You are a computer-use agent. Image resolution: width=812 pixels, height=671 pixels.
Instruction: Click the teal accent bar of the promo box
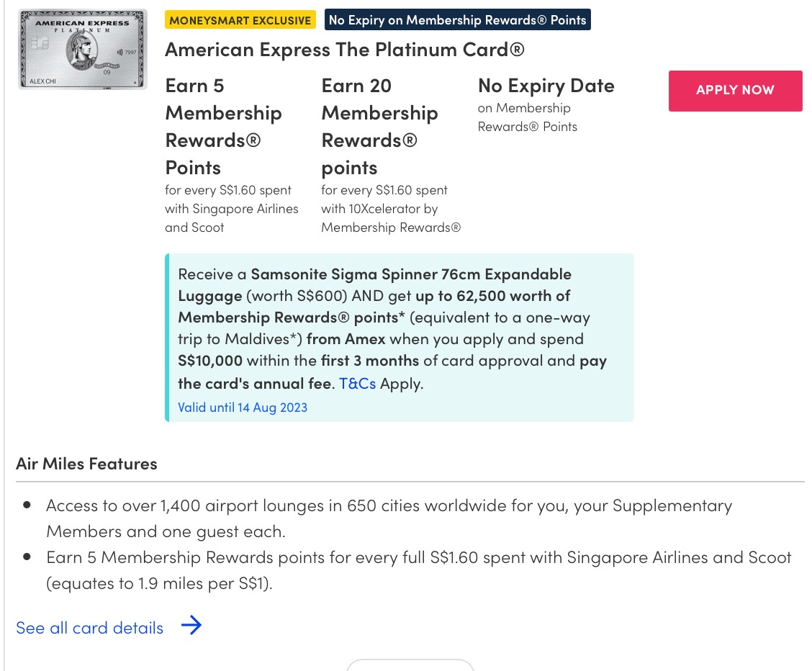click(167, 337)
